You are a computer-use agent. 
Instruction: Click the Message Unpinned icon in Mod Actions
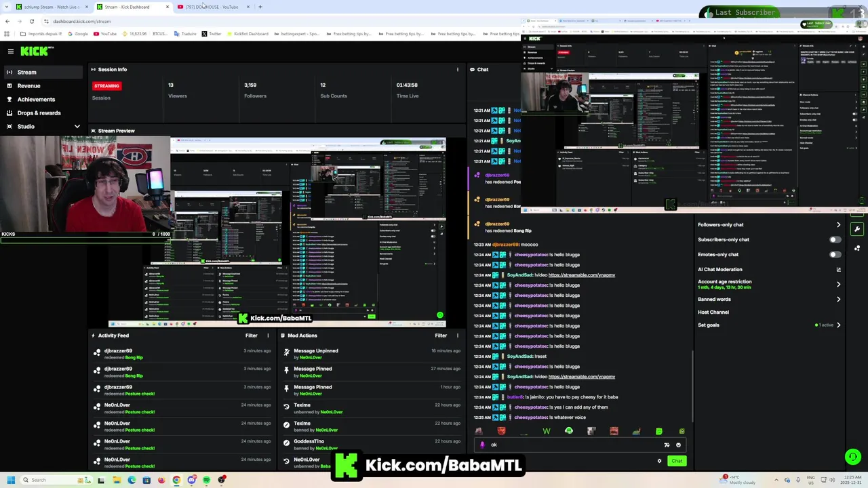click(x=286, y=351)
